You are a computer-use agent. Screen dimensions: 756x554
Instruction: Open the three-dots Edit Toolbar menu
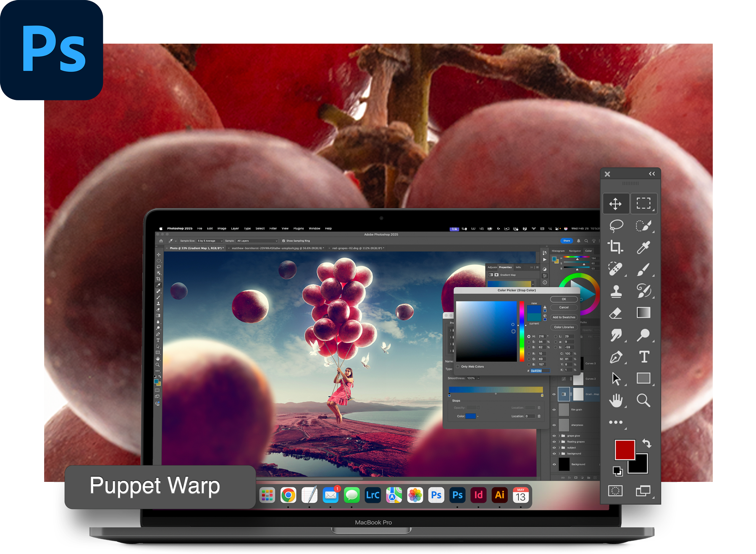coord(616,422)
